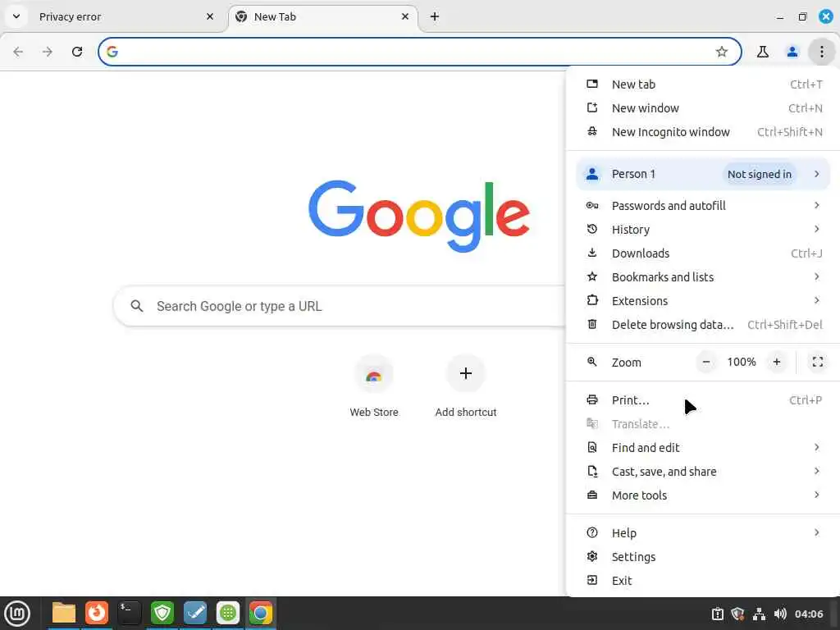Open the tab search dropdown arrow
The image size is (840, 630).
pyautogui.click(x=16, y=16)
